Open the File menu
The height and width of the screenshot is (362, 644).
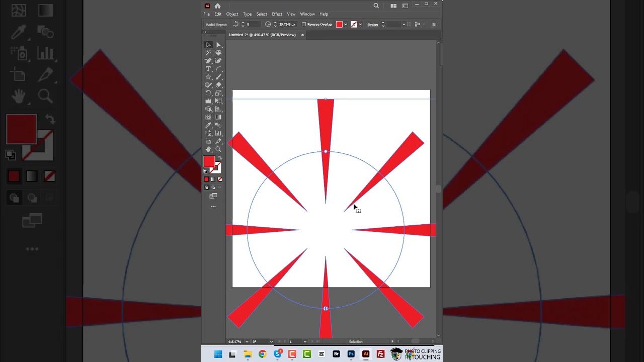pyautogui.click(x=207, y=14)
